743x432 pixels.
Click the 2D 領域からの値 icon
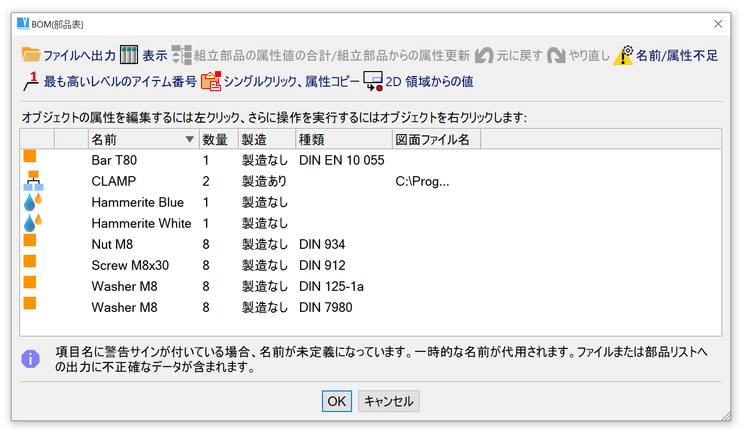pos(373,82)
